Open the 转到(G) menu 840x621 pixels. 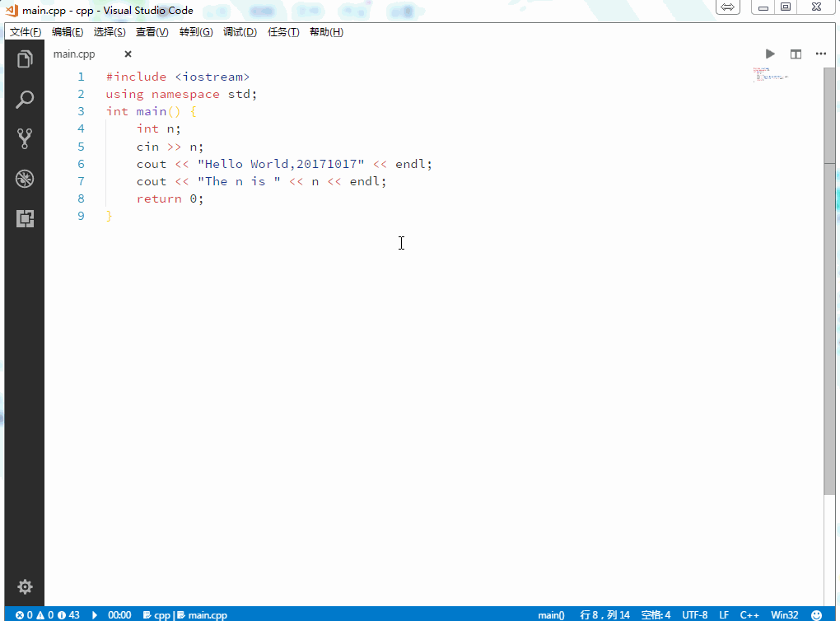click(196, 32)
